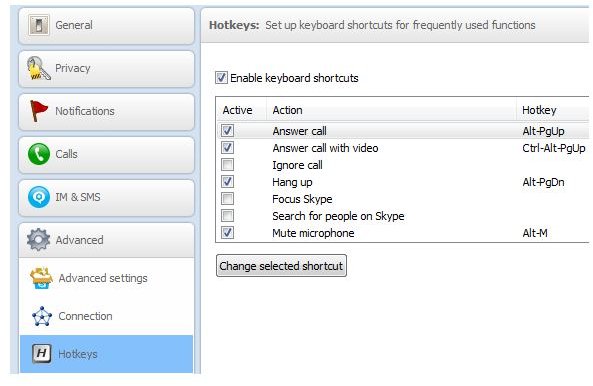This screenshot has width=593, height=386.
Task: Click the Hotkeys H key icon
Action: [x=42, y=354]
